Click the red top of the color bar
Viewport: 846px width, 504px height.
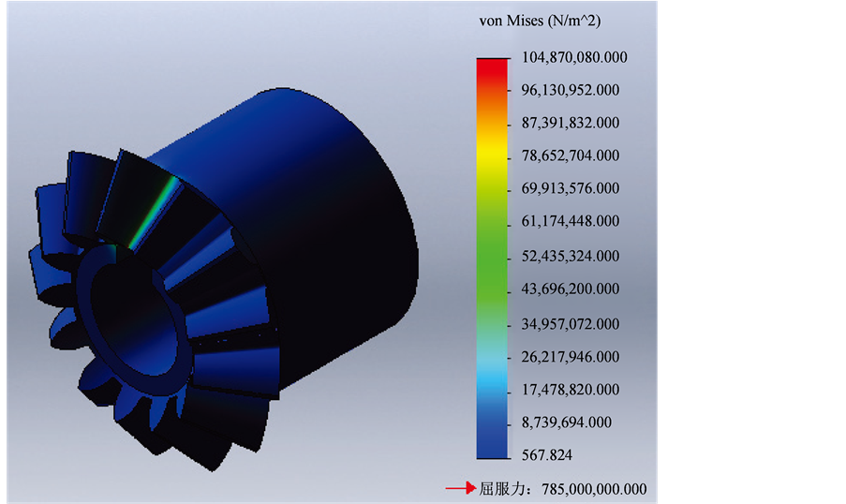point(491,64)
